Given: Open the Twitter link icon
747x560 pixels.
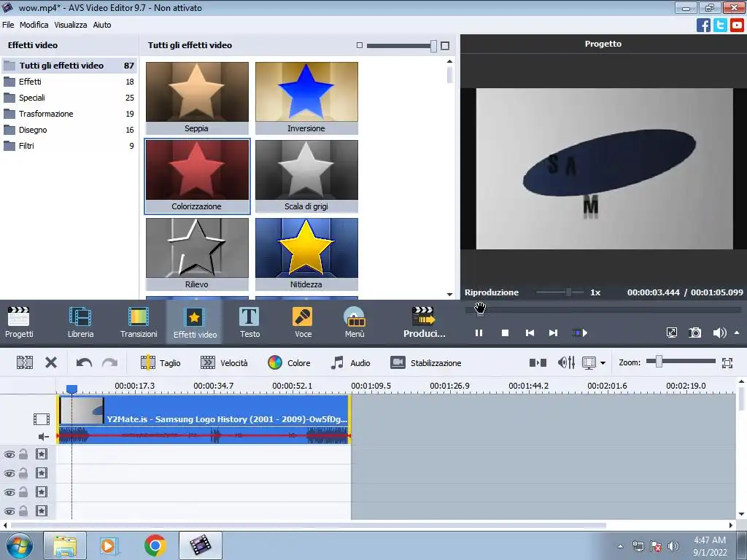Looking at the screenshot, I should tap(720, 26).
